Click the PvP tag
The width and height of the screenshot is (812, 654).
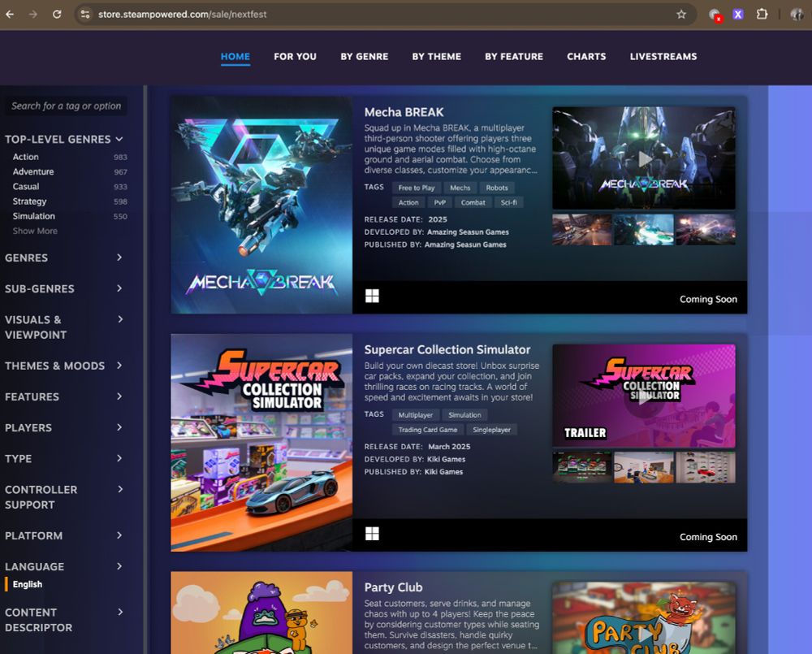pos(439,202)
